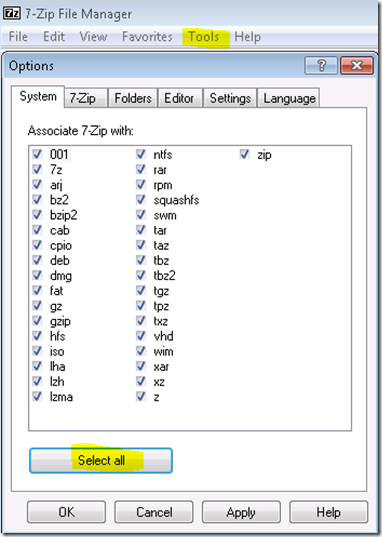This screenshot has width=382, height=537.
Task: Toggle the gzip checkbox
Action: point(37,321)
